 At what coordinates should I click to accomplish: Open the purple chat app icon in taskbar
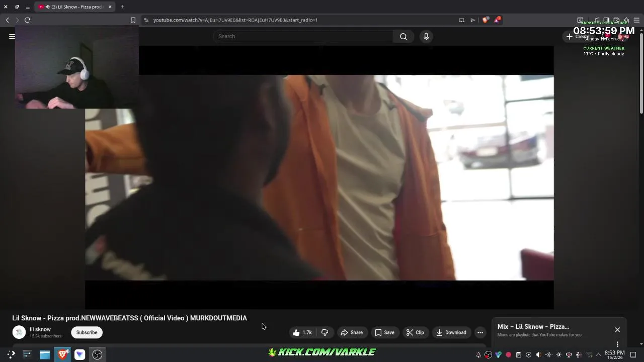tap(79, 354)
